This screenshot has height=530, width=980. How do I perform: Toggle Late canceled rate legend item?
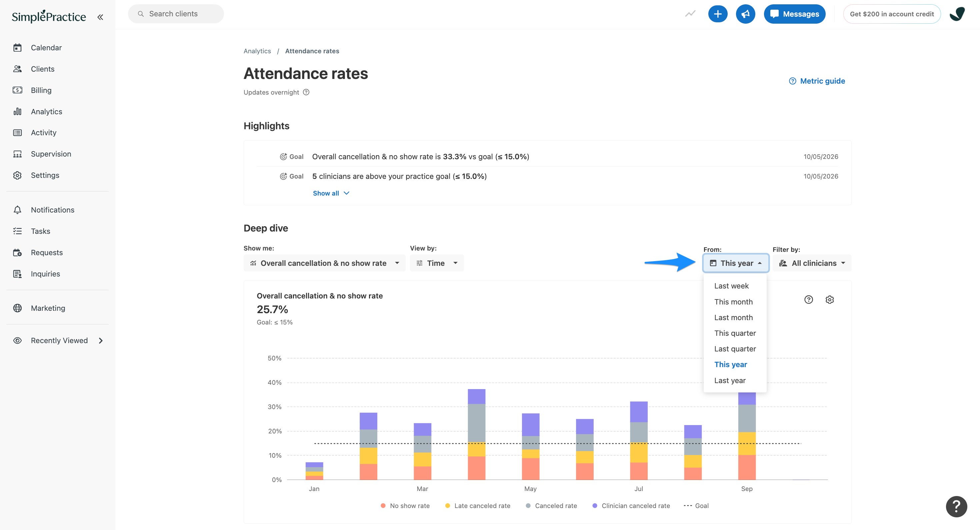click(478, 506)
